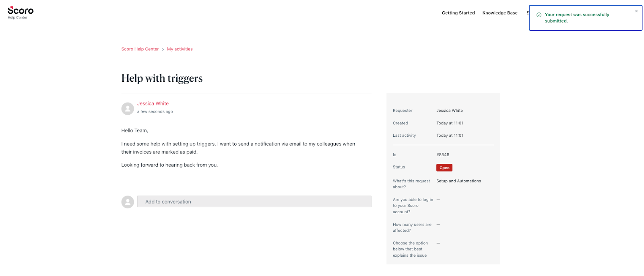Click the Scoro logo in header

(21, 10)
